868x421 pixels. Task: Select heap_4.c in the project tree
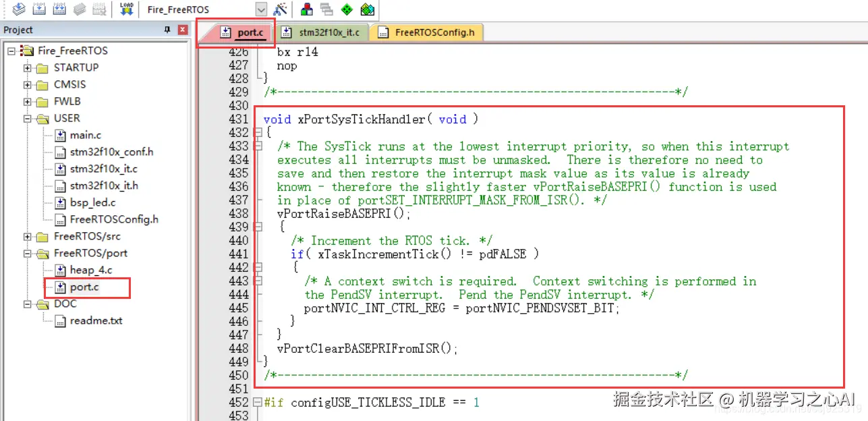click(91, 270)
